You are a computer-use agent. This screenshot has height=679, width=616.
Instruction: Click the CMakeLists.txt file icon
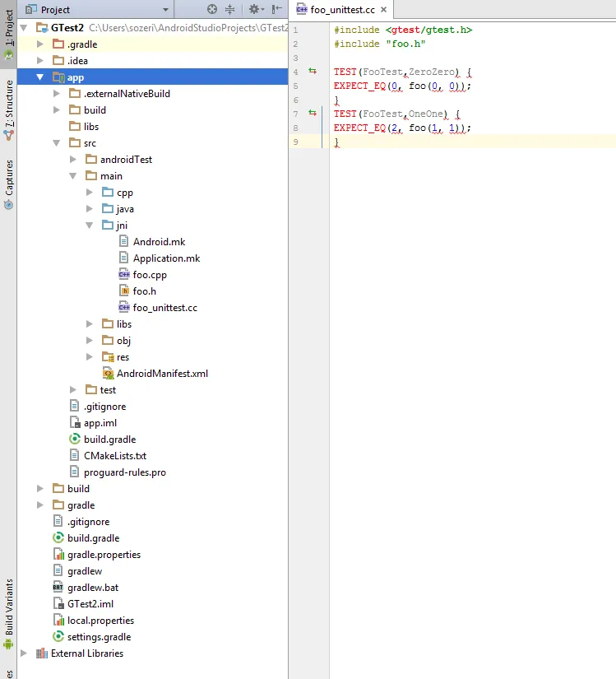tap(75, 455)
